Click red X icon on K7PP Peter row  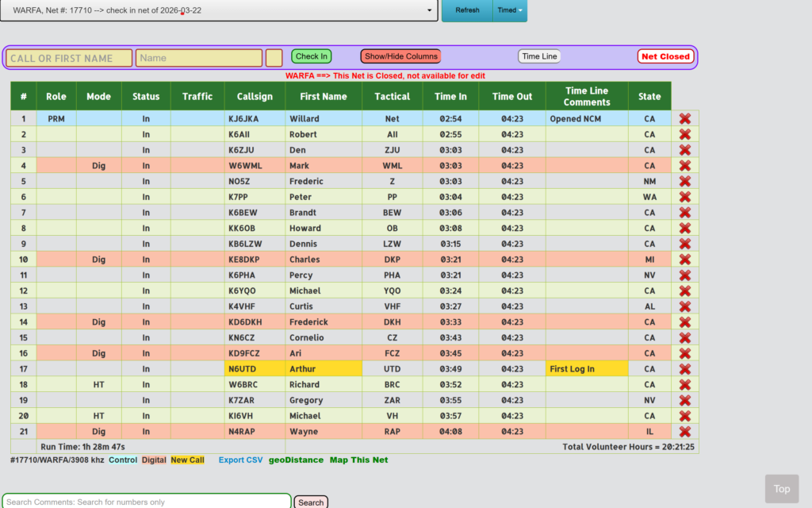pos(685,197)
